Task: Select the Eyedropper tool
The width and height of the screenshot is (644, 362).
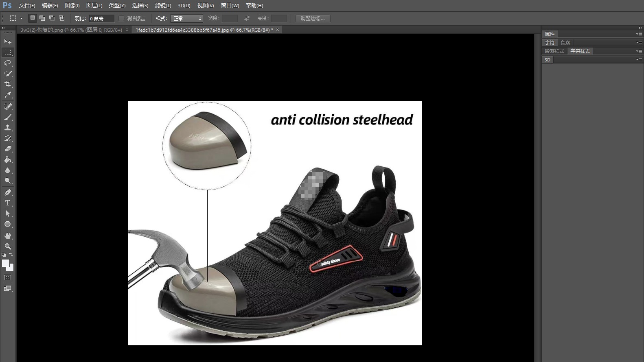Action: point(8,95)
